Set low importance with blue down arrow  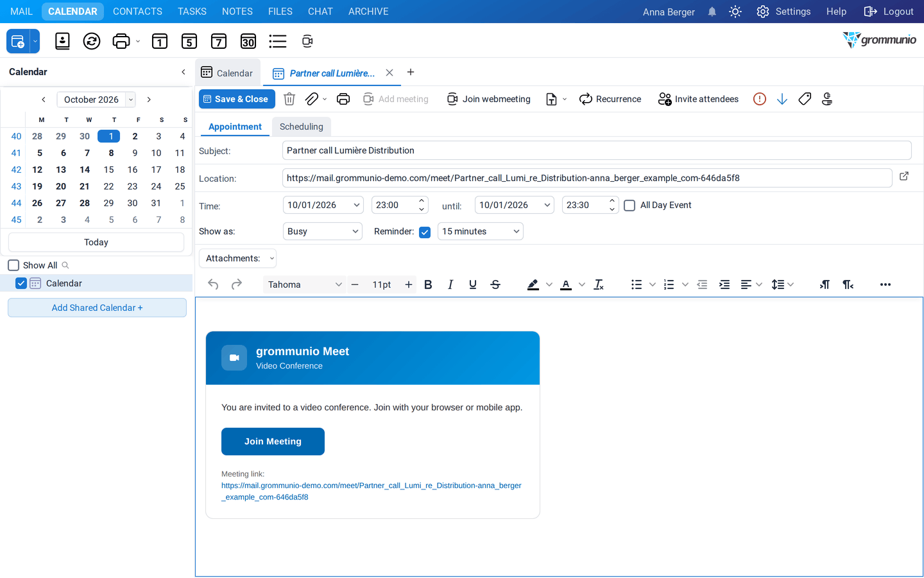click(782, 99)
